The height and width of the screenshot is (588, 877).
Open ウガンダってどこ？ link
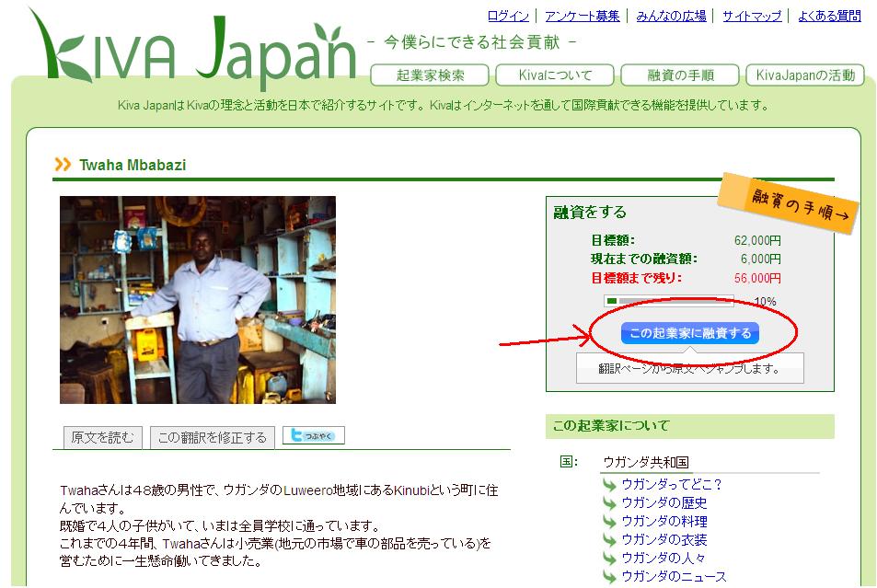pyautogui.click(x=672, y=485)
